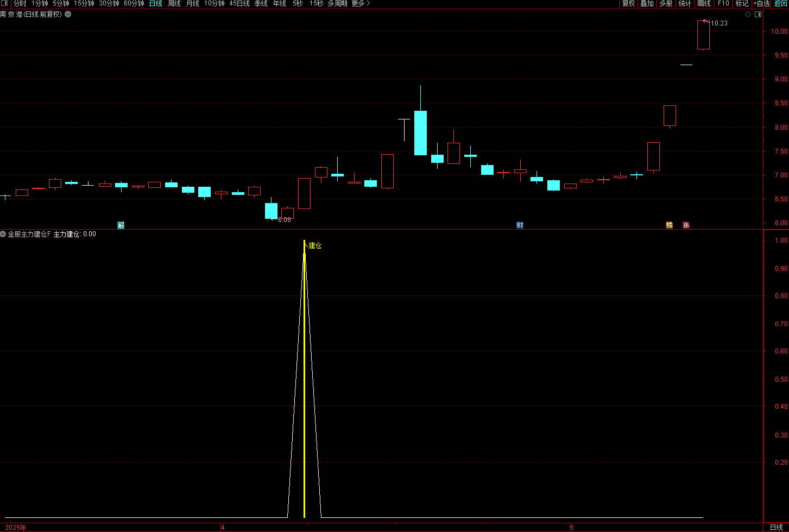Click the 10.00 price axis label
This screenshot has width=789, height=532.
tap(779, 31)
